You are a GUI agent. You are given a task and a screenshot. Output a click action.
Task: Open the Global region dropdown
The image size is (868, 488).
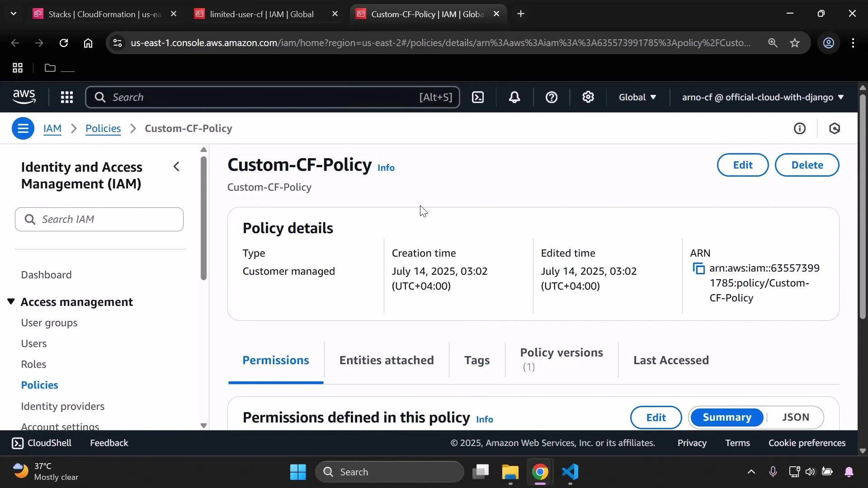(637, 97)
